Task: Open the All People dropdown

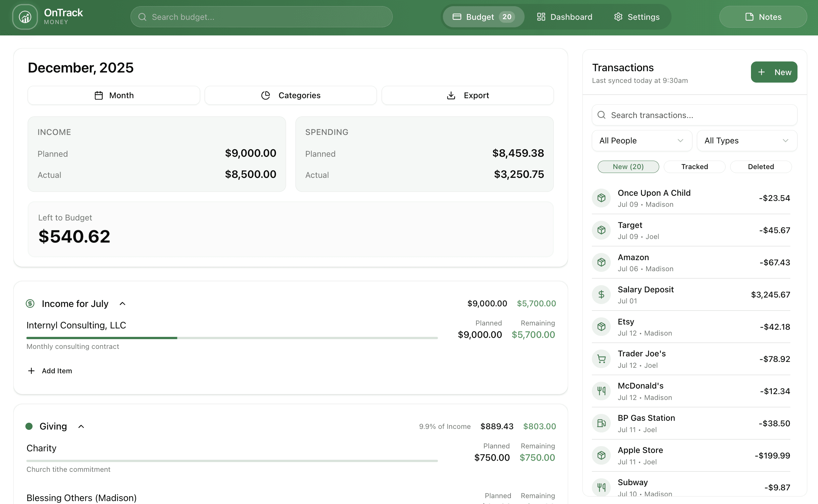Action: click(641, 140)
